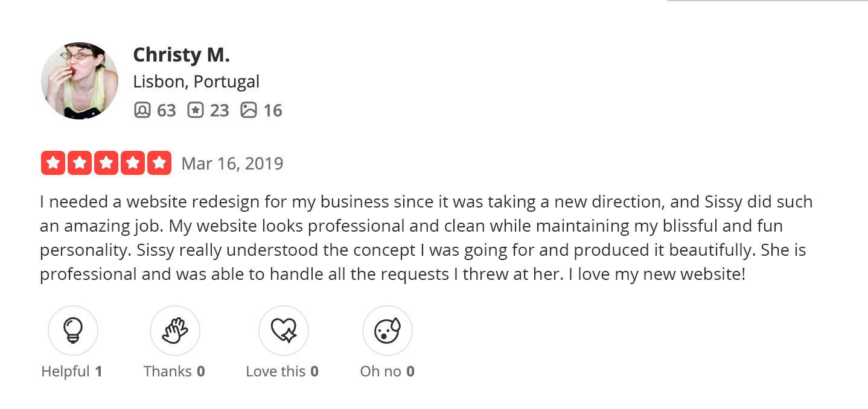
Task: Click the photo count number 16
Action: click(x=273, y=110)
